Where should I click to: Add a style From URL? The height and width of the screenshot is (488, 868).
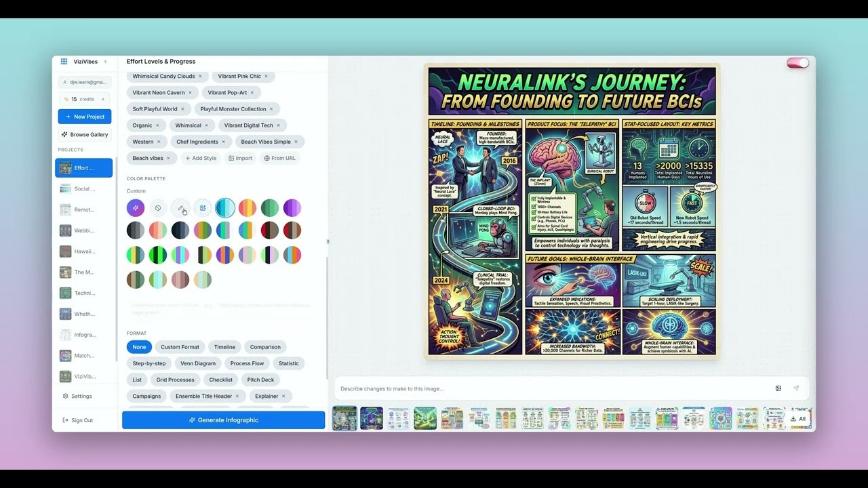(x=280, y=158)
